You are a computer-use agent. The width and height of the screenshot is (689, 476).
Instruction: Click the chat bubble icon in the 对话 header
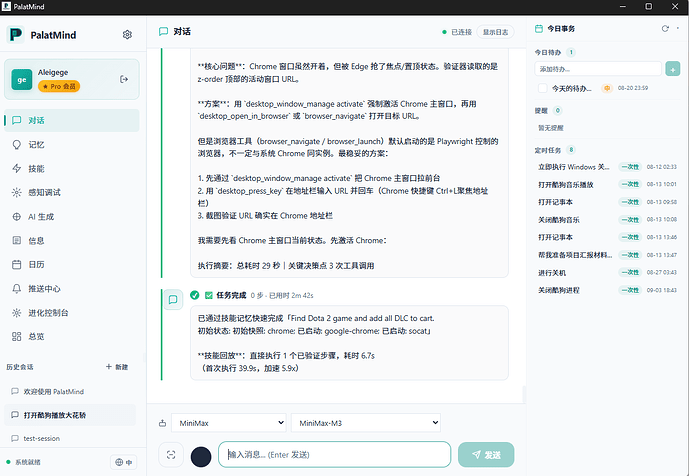(163, 31)
